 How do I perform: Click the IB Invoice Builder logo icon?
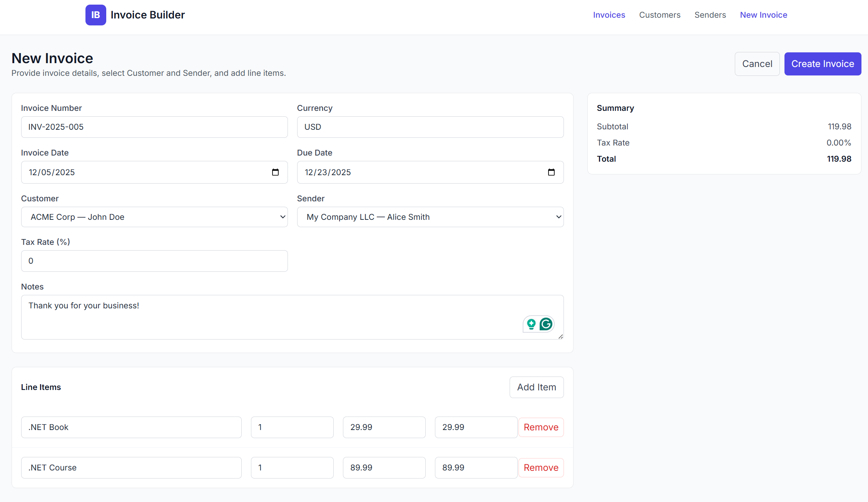[x=95, y=15]
